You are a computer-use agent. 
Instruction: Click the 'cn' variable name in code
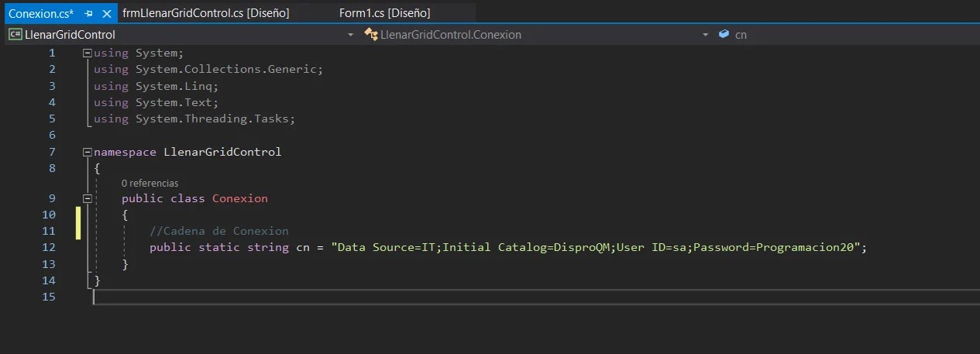tap(303, 247)
